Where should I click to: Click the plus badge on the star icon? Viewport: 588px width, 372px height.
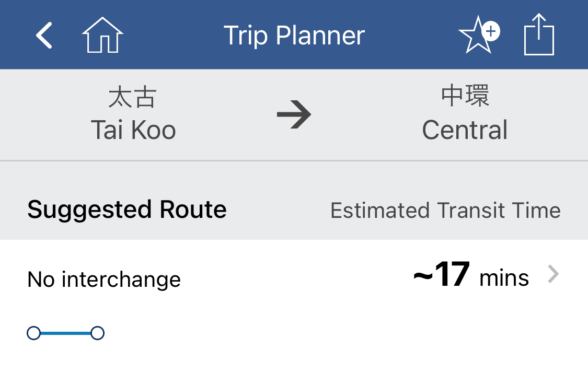point(491,31)
